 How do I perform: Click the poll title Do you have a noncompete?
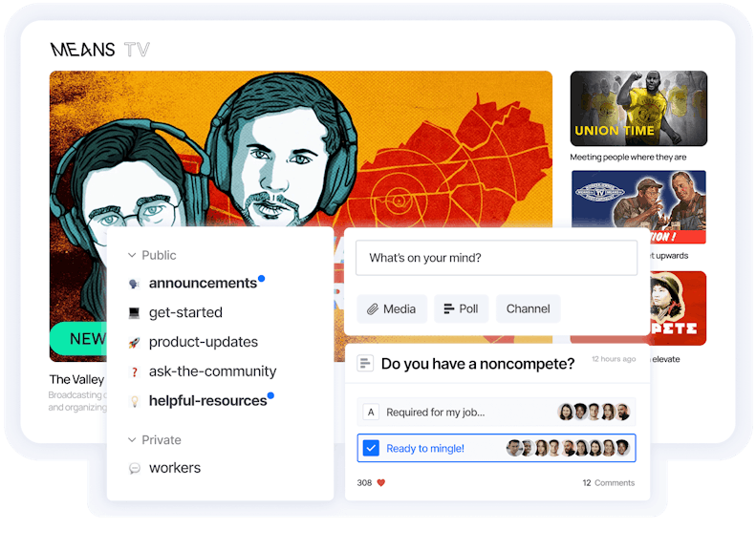(x=478, y=364)
